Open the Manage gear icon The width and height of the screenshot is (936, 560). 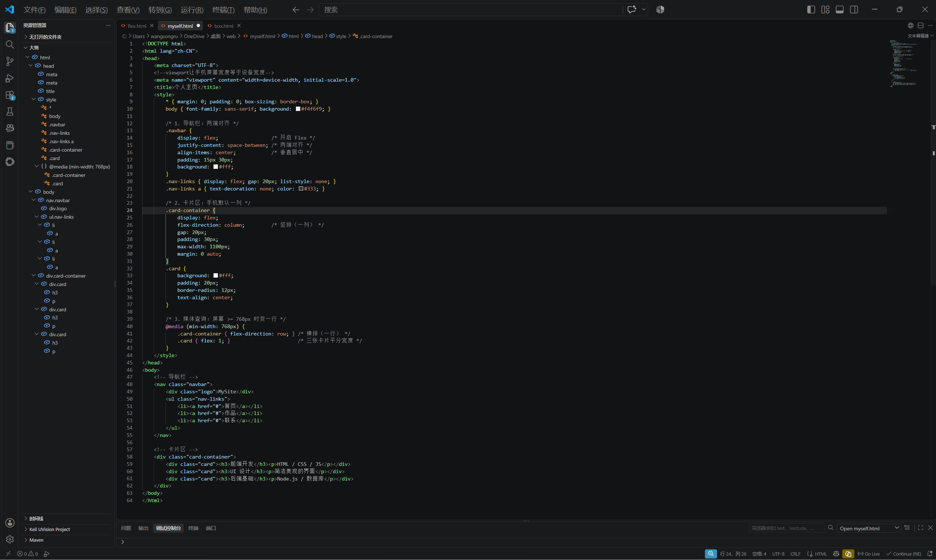coord(10,539)
